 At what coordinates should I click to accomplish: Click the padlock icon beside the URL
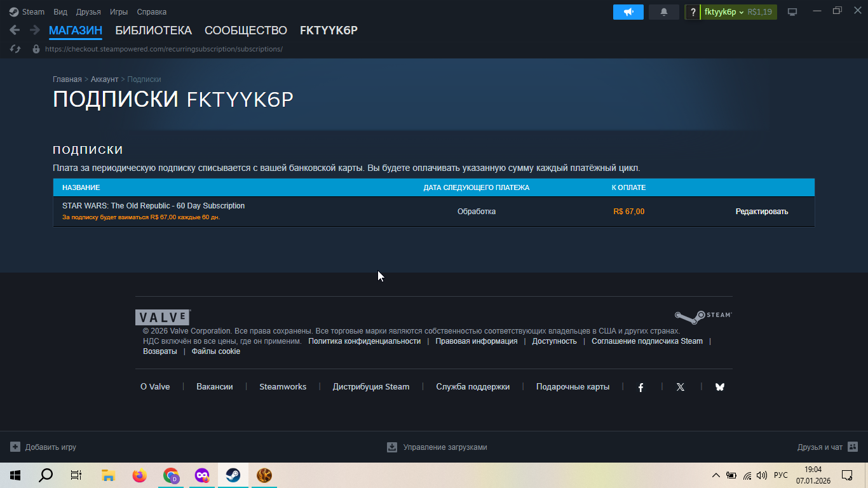pyautogui.click(x=36, y=49)
